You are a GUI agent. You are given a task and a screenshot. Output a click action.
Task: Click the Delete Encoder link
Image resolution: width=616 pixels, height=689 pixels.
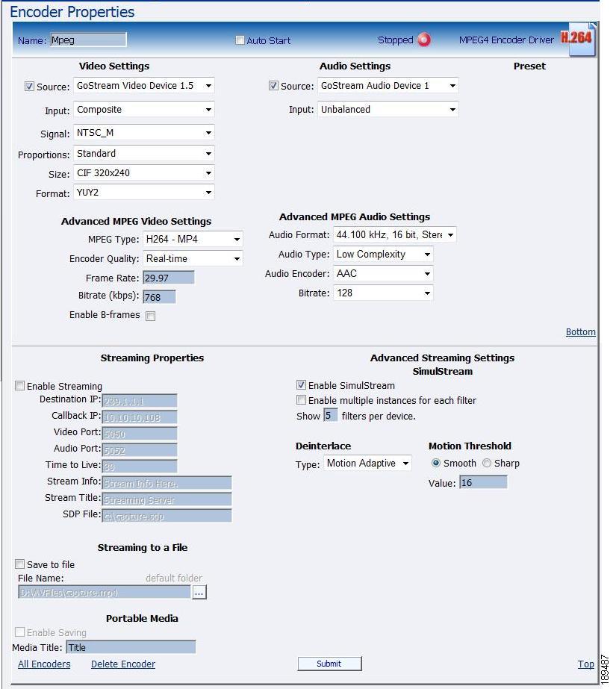tap(123, 664)
